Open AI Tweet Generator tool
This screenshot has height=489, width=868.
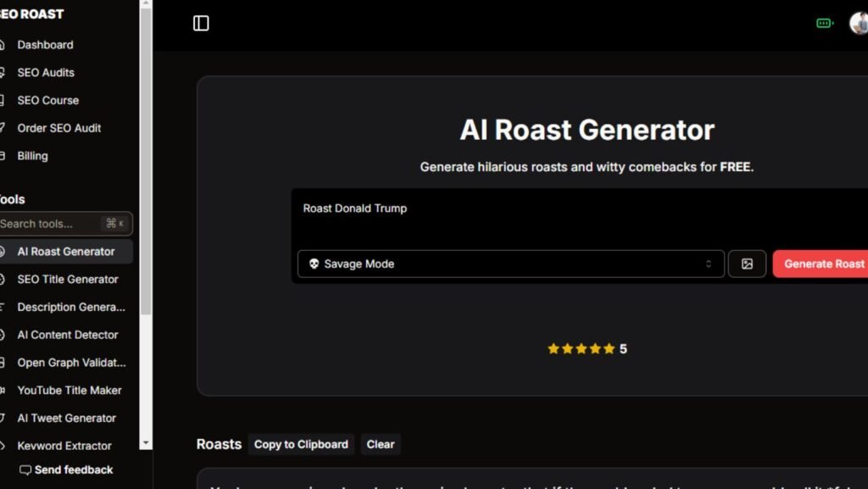coord(66,418)
